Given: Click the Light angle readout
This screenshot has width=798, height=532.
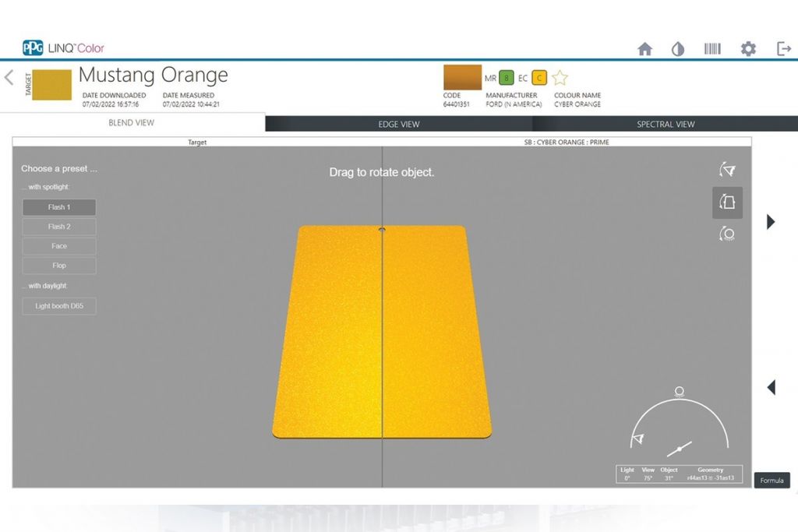Looking at the screenshot, I should point(627,478).
